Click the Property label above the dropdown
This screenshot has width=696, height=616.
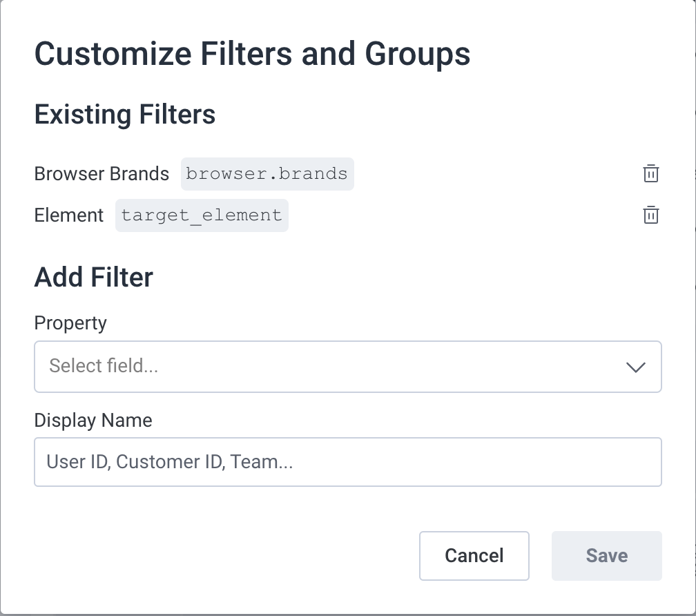click(70, 323)
